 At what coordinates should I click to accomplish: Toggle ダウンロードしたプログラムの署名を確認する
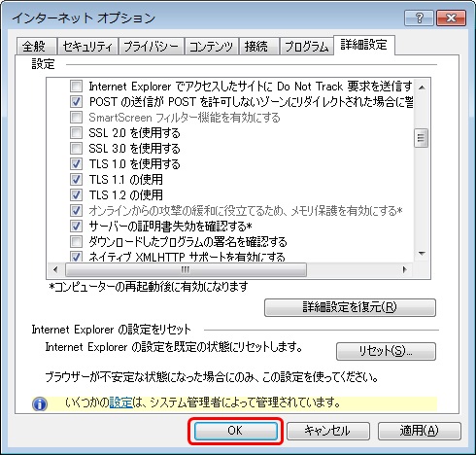76,241
